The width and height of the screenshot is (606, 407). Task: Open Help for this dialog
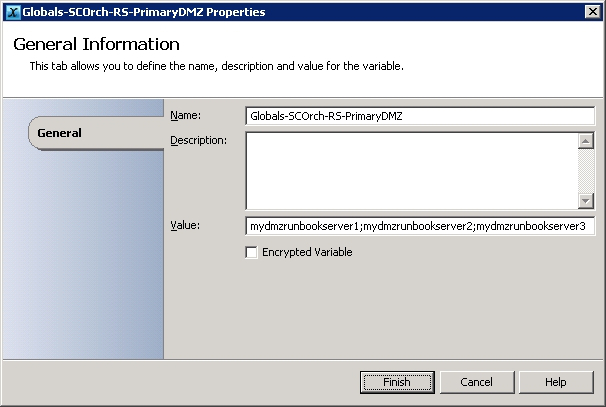click(x=556, y=382)
